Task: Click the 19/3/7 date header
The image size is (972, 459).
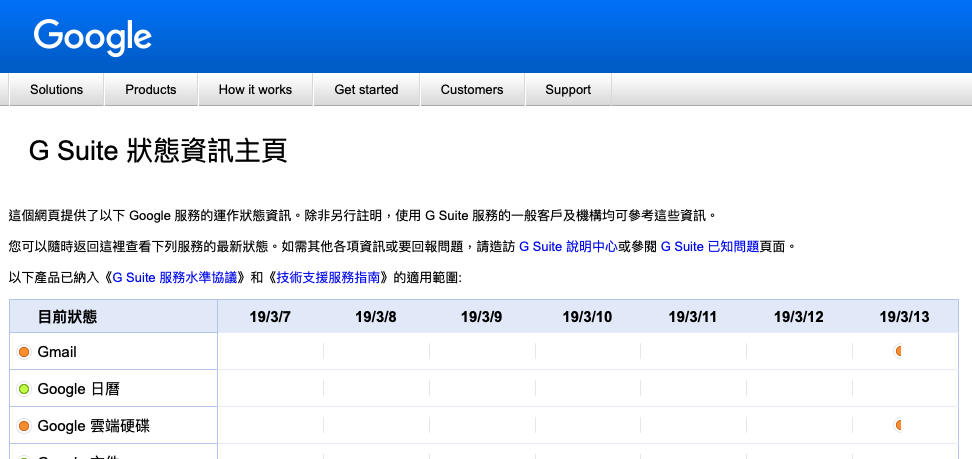Action: pos(270,317)
